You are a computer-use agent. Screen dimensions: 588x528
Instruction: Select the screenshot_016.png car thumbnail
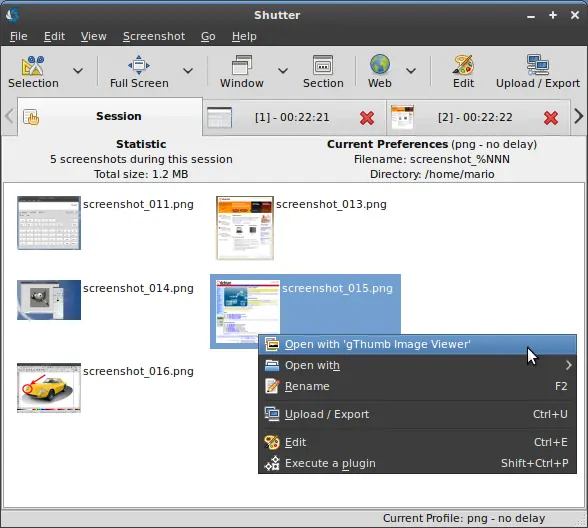[x=49, y=388]
